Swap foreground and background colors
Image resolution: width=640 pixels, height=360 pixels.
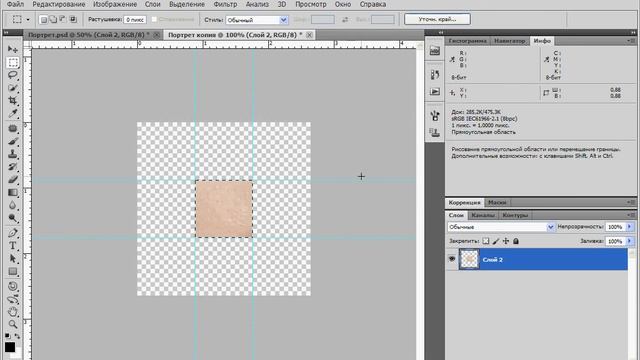click(17, 336)
